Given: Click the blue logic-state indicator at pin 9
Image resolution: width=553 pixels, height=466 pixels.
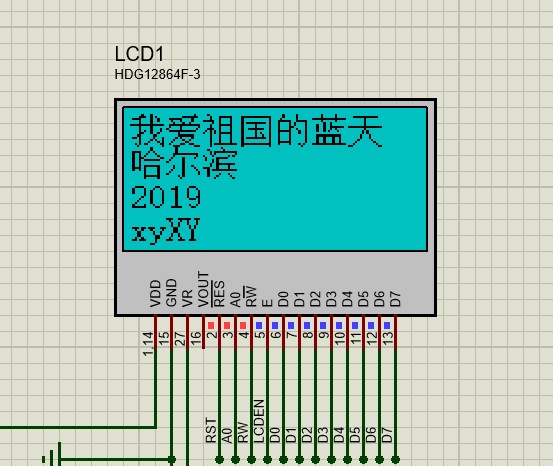Looking at the screenshot, I should (323, 325).
